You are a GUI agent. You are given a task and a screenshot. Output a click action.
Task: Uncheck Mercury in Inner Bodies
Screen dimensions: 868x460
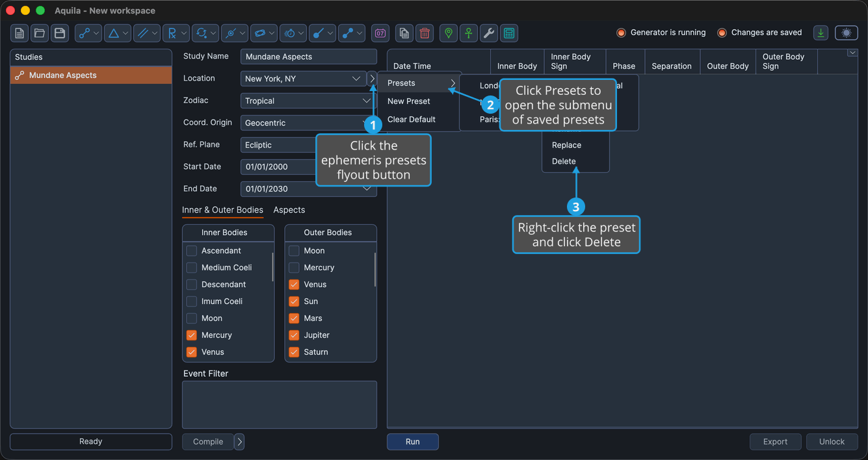(x=191, y=335)
